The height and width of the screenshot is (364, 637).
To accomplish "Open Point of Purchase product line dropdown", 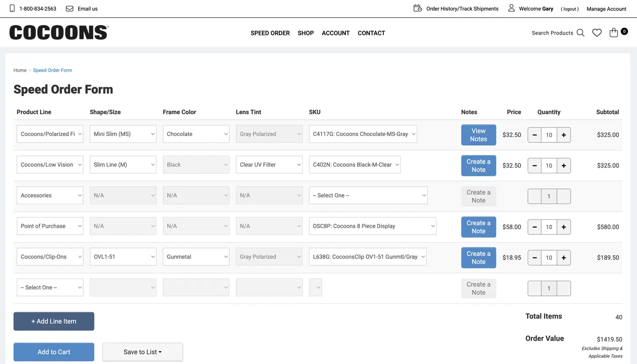I will pos(50,226).
